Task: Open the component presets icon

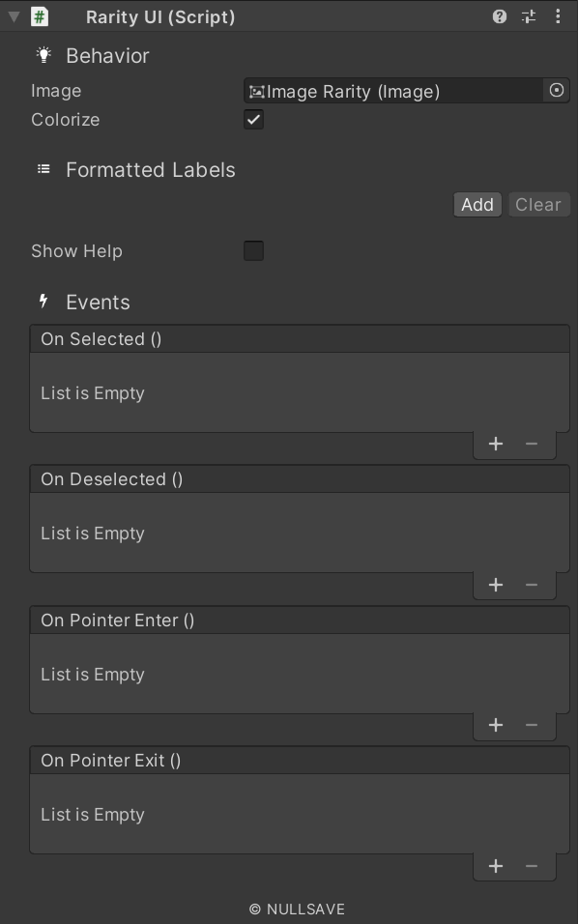Action: (528, 16)
